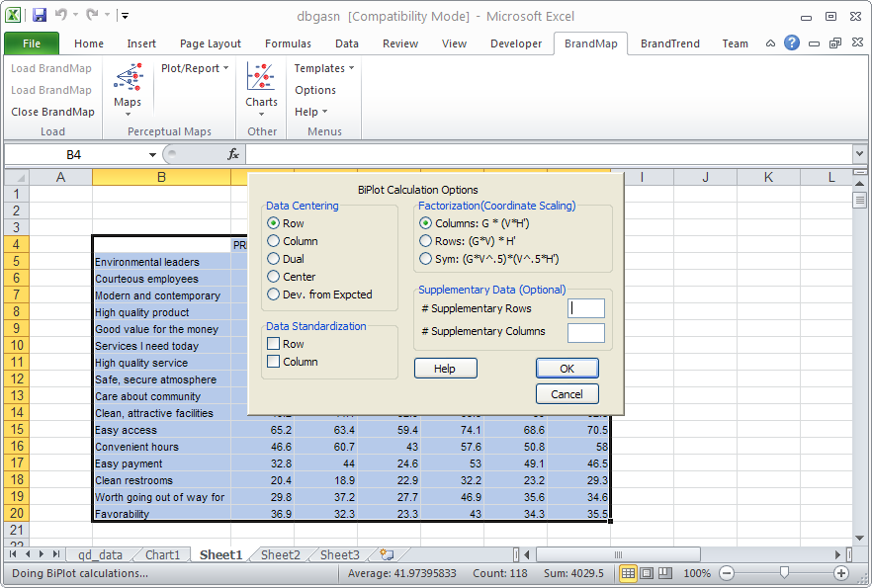Open the Plot/Report dropdown
This screenshot has width=872, height=588.
(x=195, y=68)
